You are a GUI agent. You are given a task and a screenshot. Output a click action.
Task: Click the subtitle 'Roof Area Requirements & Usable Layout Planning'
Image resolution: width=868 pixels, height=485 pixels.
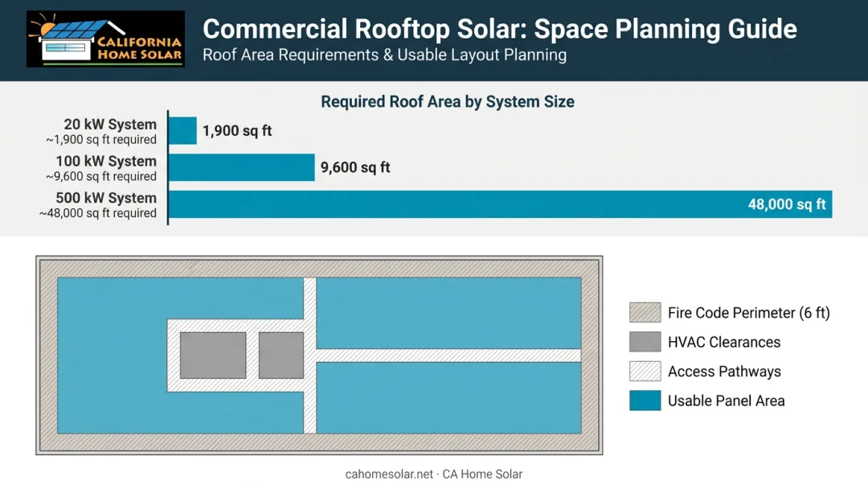[385, 55]
